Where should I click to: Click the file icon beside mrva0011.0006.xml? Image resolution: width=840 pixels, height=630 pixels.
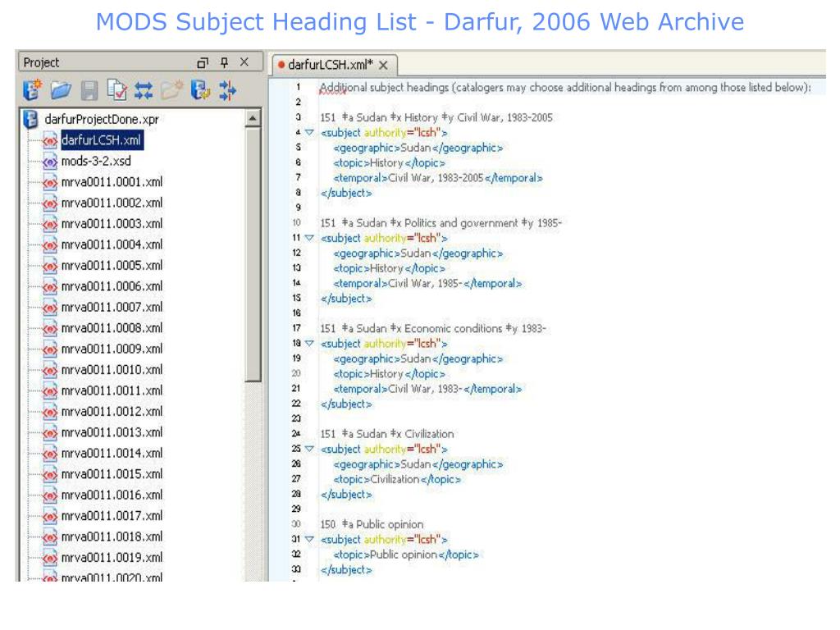pos(49,286)
